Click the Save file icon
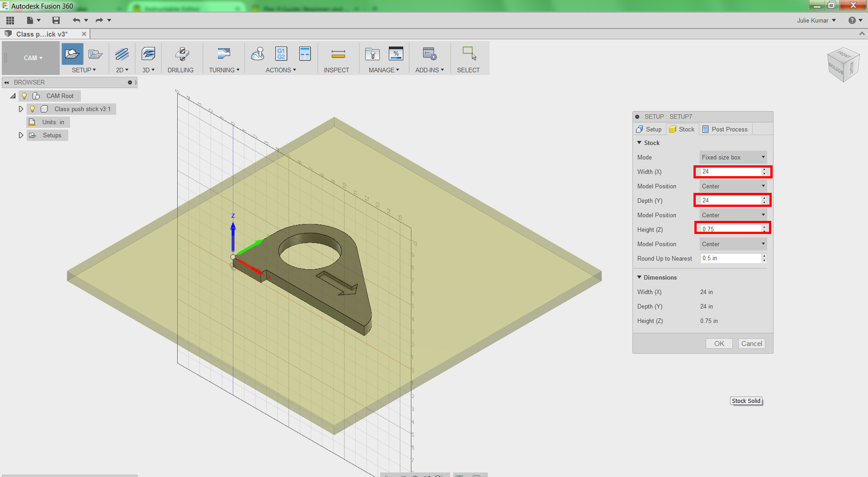The image size is (868, 477). [56, 20]
